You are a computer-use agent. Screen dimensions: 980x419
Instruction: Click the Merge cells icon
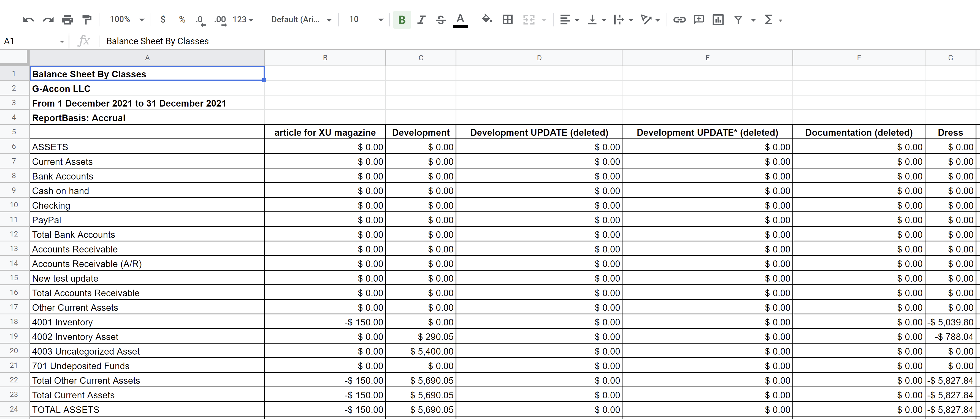click(x=529, y=19)
